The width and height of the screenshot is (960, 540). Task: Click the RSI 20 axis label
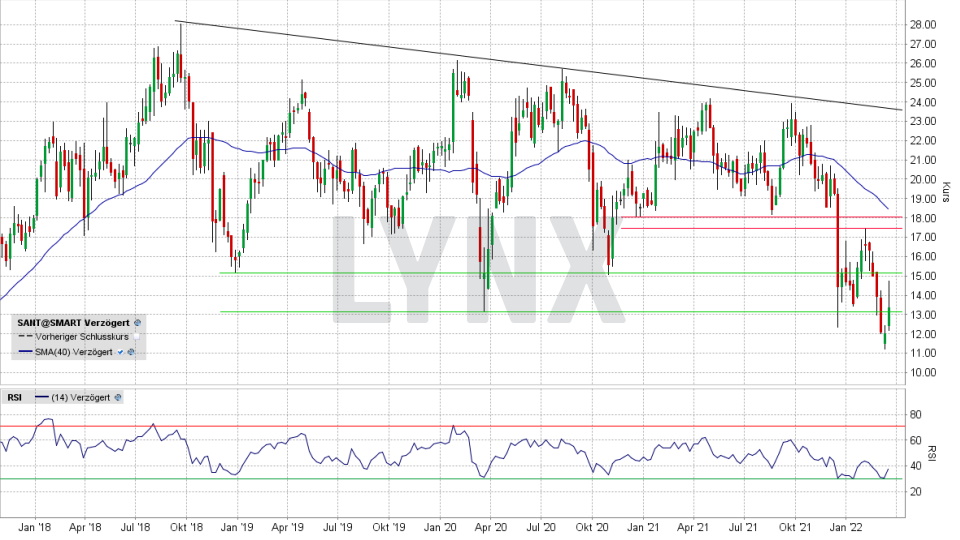click(915, 492)
